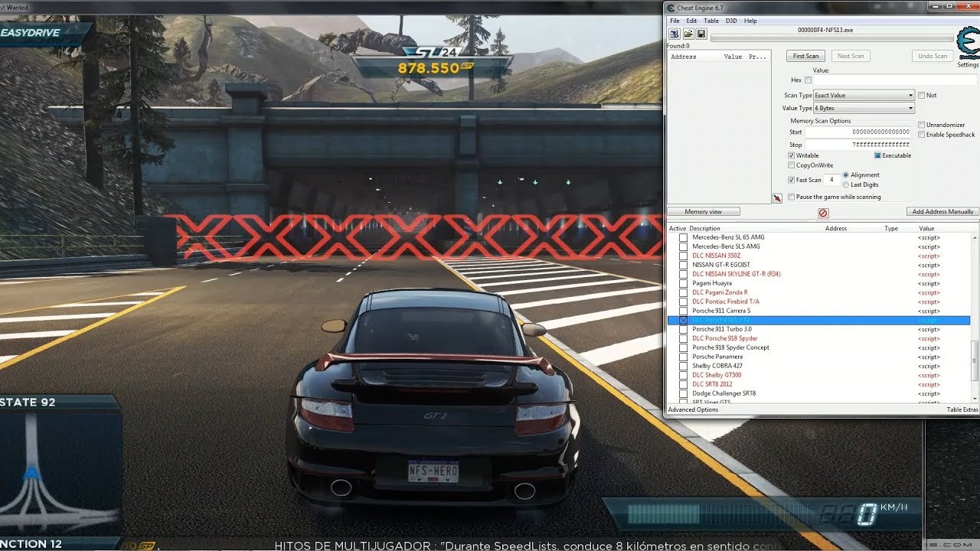Select the DLC Porsche 918 Spyder row

click(x=818, y=338)
